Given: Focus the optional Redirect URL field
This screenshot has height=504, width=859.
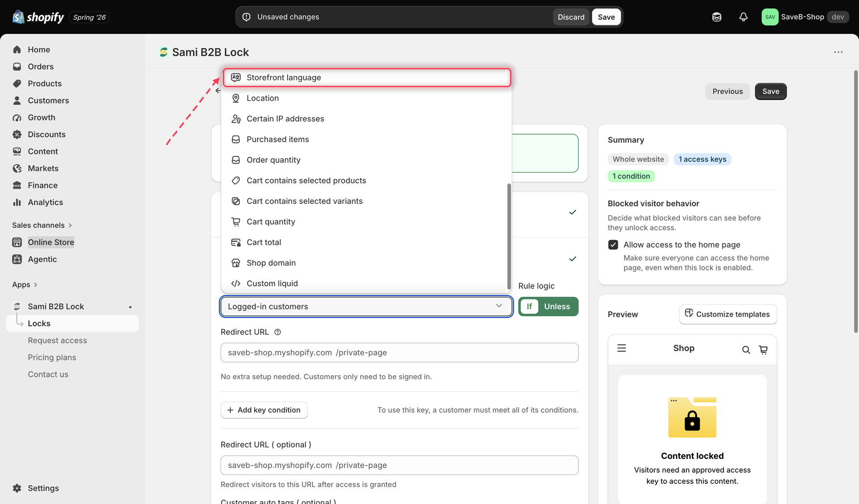Looking at the screenshot, I should [399, 465].
